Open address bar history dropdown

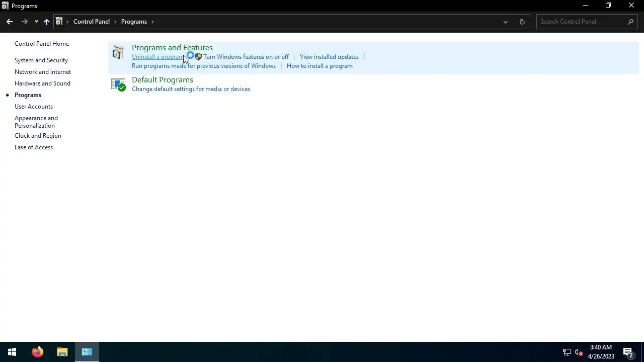point(506,22)
